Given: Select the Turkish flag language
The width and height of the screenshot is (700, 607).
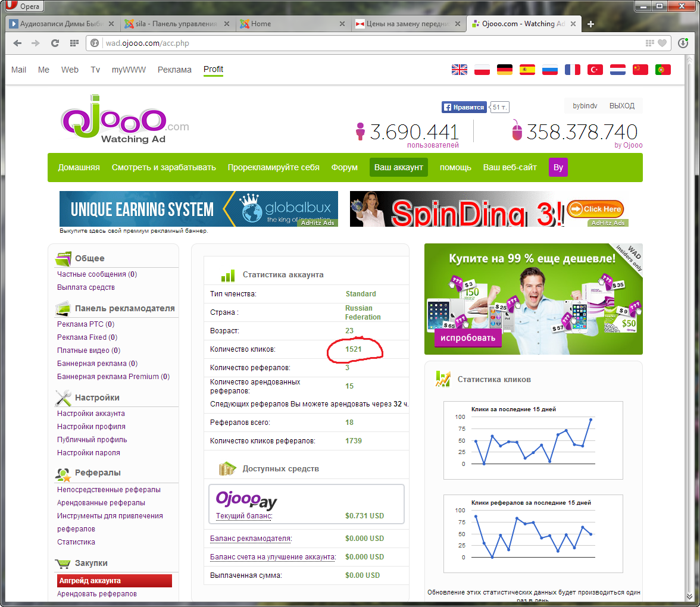Looking at the screenshot, I should coord(595,70).
